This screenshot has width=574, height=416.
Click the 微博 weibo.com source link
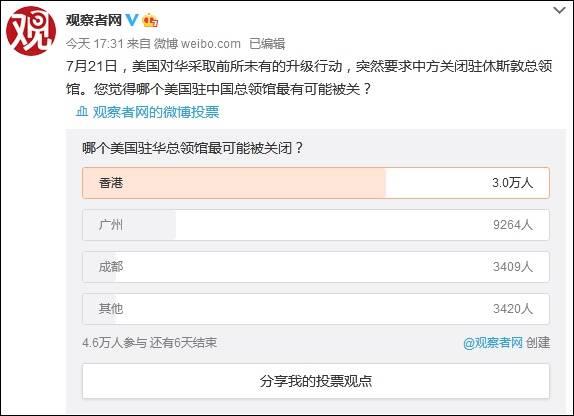[197, 44]
